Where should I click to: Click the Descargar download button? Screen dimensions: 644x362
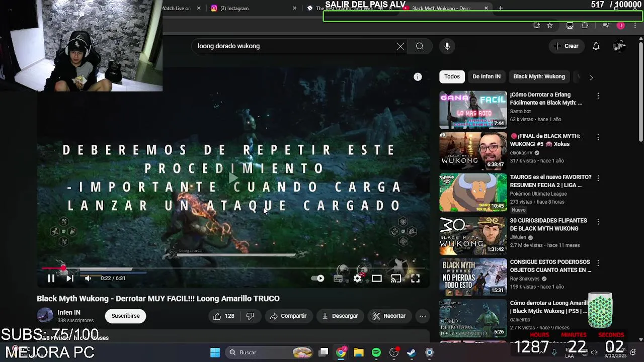coord(340,316)
